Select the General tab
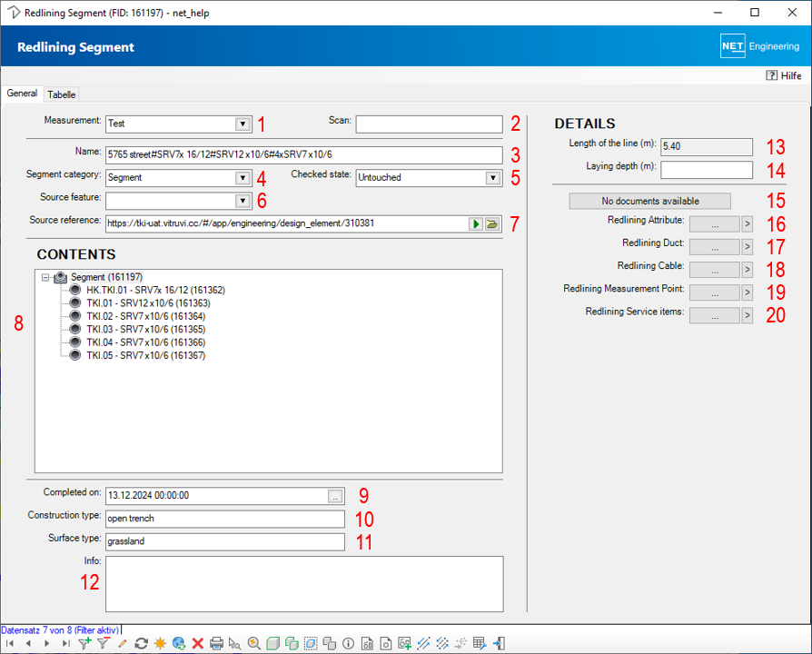812x654 pixels. pos(23,94)
